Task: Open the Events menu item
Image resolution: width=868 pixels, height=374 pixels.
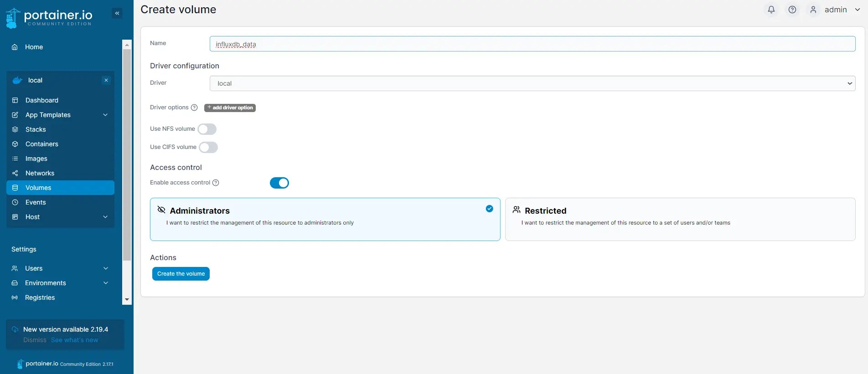Action: pos(60,202)
